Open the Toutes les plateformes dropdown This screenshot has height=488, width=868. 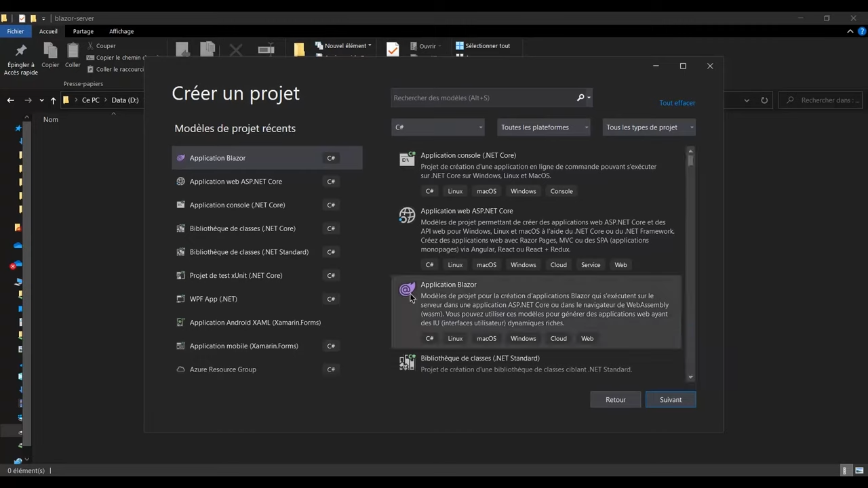point(542,127)
